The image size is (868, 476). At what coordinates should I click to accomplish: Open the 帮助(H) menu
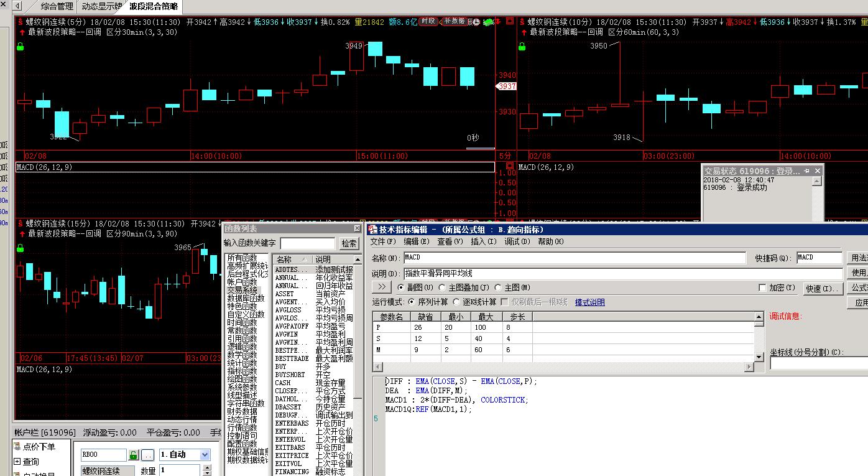click(551, 241)
